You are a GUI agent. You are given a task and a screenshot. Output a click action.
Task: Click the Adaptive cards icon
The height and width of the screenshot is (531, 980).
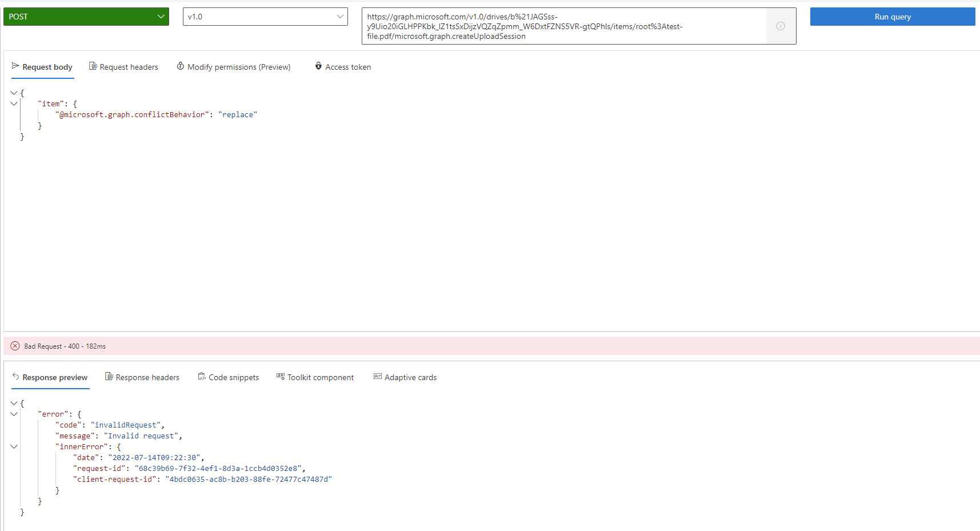click(x=377, y=377)
